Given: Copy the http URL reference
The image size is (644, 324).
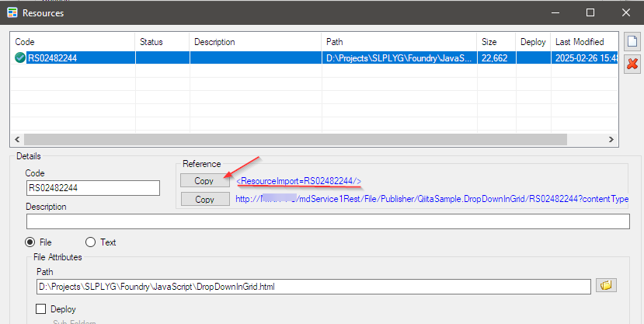Looking at the screenshot, I should click(x=204, y=199).
